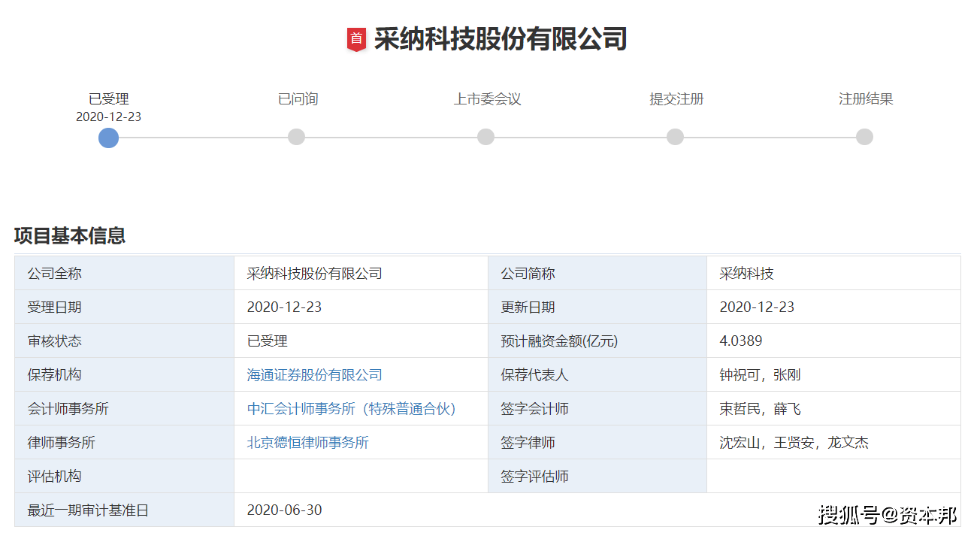Image resolution: width=980 pixels, height=536 pixels.
Task: Click the 4.0389 financing amount value
Action: point(740,341)
